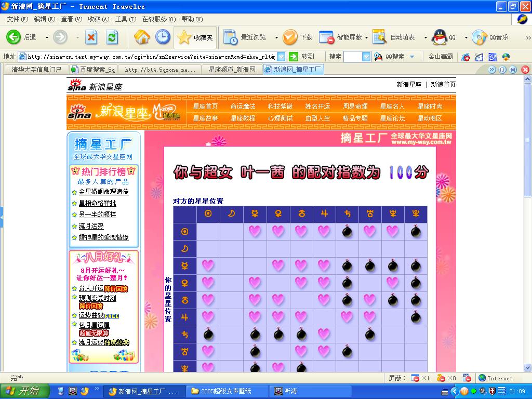Expand the address bar URL dropdown
Screen dimensions: 532x399
281,57
